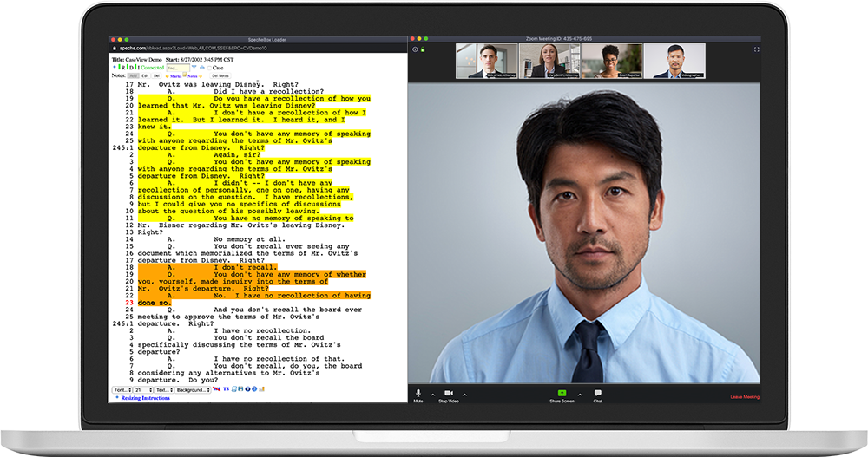Select the Court Reporter video thumbnail
The height and width of the screenshot is (457, 868).
(610, 61)
